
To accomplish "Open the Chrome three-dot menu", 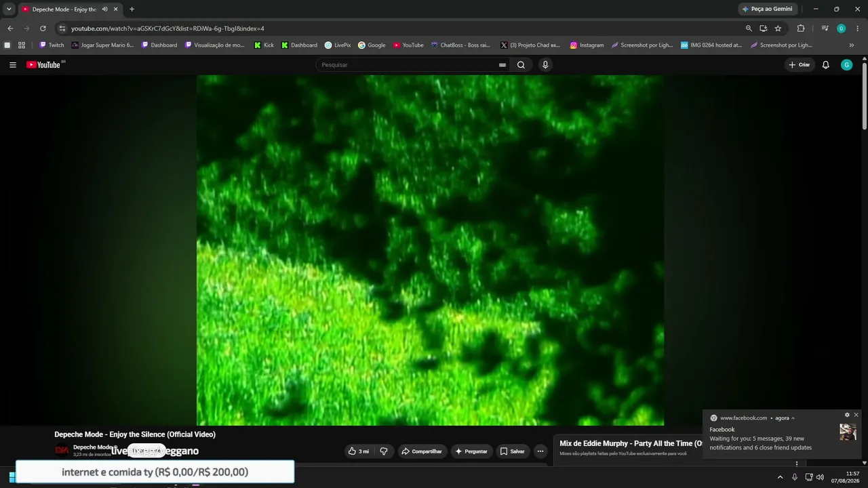I will (x=858, y=28).
